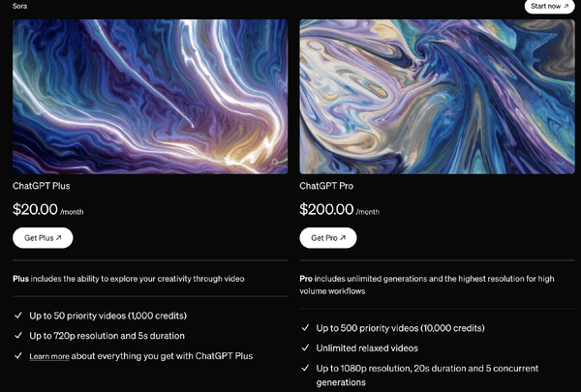
Task: Click the Get Pro button
Action: [x=328, y=238]
